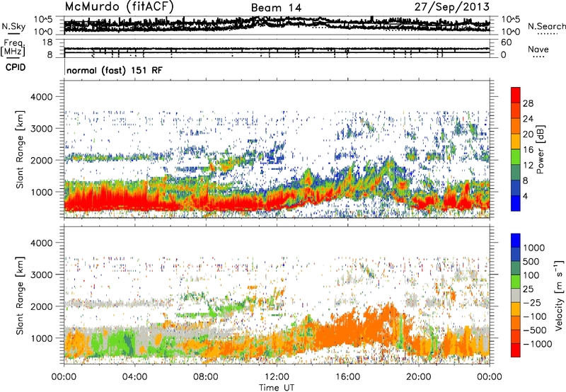Click the '28' power colorbar value
Screen dimensions: 566x392
(528, 103)
